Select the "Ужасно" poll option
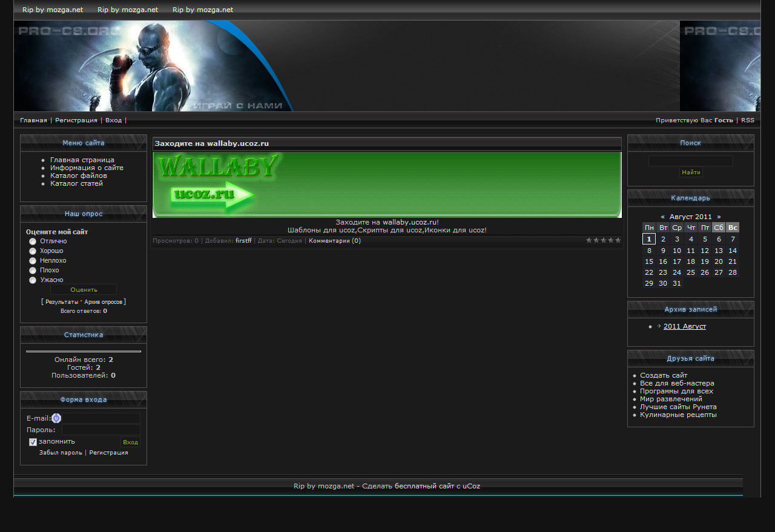Image resolution: width=775 pixels, height=532 pixels. click(33, 280)
